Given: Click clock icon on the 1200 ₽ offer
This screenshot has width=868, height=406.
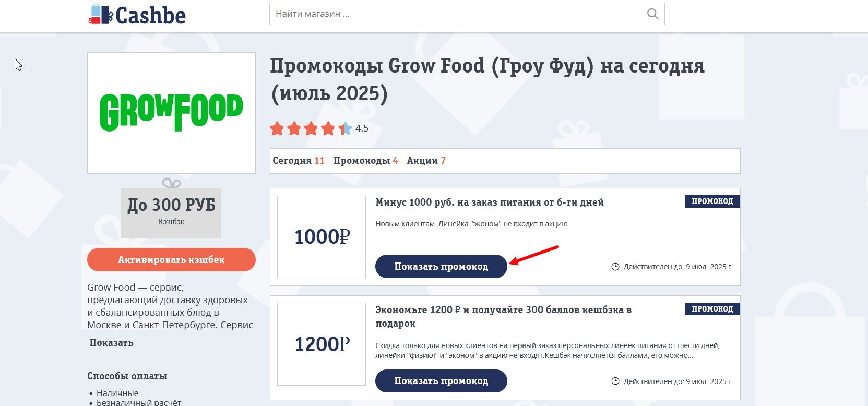Looking at the screenshot, I should [x=615, y=381].
